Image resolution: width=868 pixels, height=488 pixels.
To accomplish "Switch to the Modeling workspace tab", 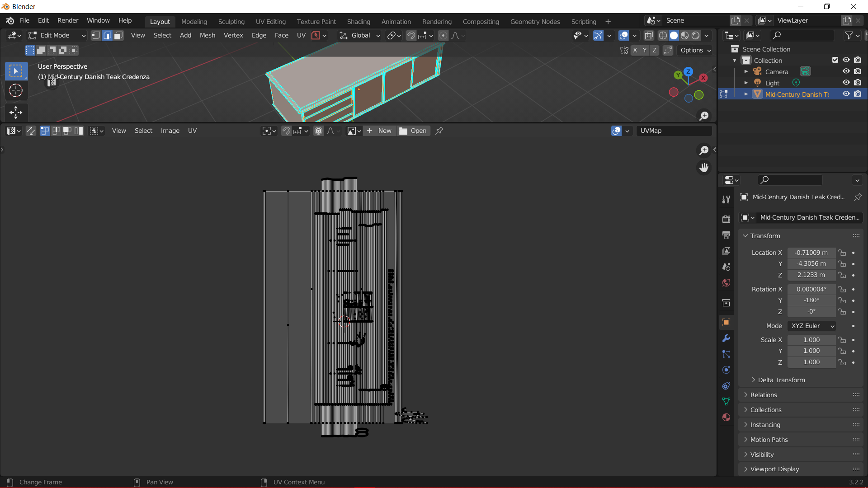I will pyautogui.click(x=194, y=21).
